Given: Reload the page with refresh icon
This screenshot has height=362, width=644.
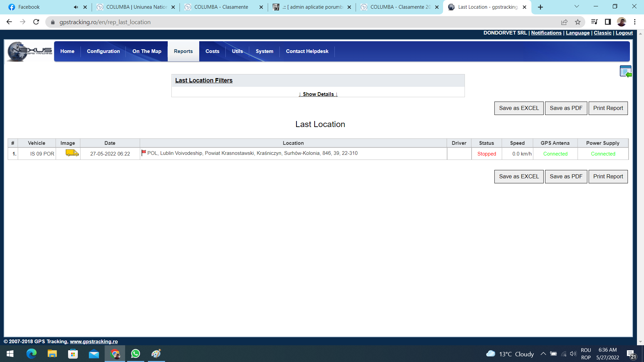Looking at the screenshot, I should pyautogui.click(x=36, y=22).
